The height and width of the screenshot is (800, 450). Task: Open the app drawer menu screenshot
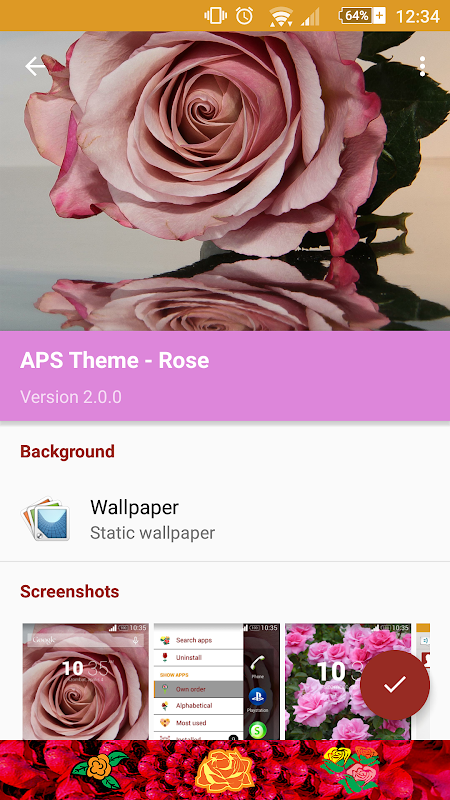pyautogui.click(x=217, y=681)
